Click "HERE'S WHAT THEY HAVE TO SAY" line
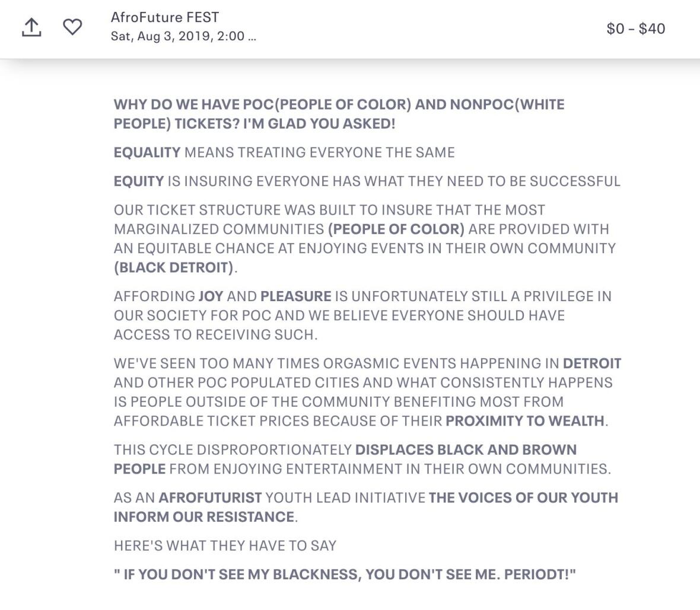Screen dimensions: 700x610 [x=225, y=545]
